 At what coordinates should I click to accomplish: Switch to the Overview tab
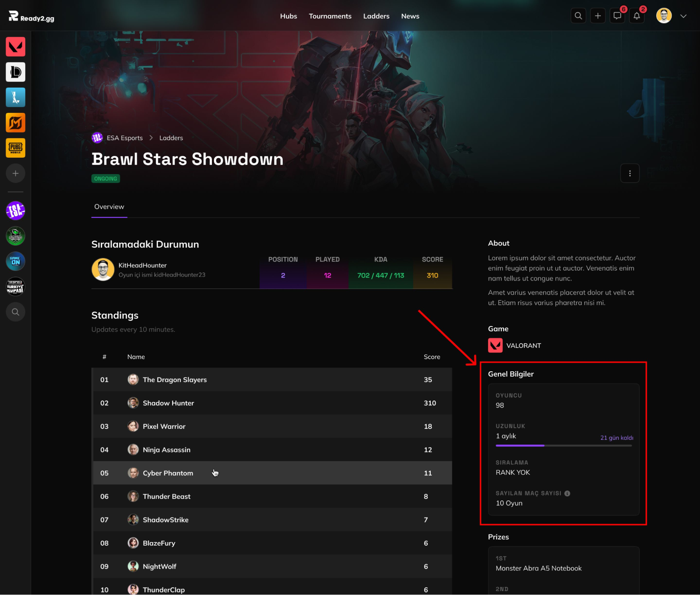coord(109,207)
